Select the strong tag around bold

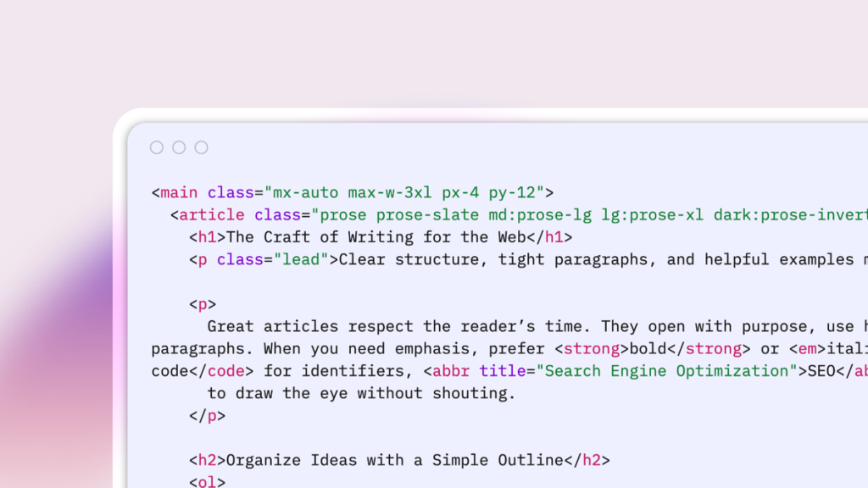[591, 348]
